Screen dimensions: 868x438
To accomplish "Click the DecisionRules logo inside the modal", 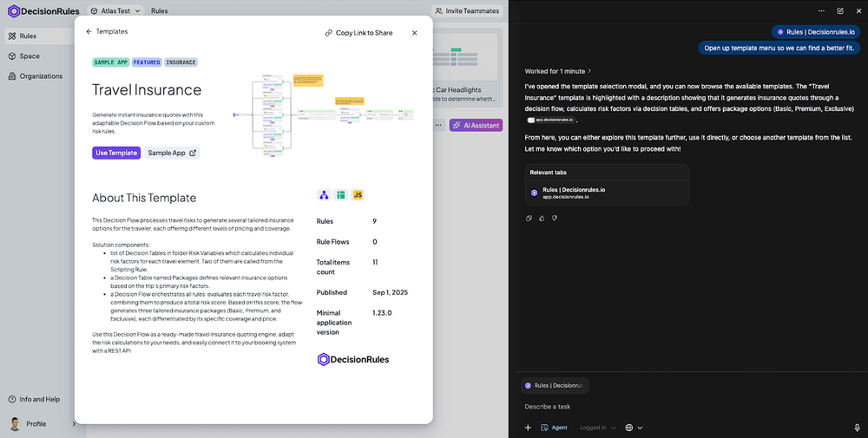I will [353, 359].
